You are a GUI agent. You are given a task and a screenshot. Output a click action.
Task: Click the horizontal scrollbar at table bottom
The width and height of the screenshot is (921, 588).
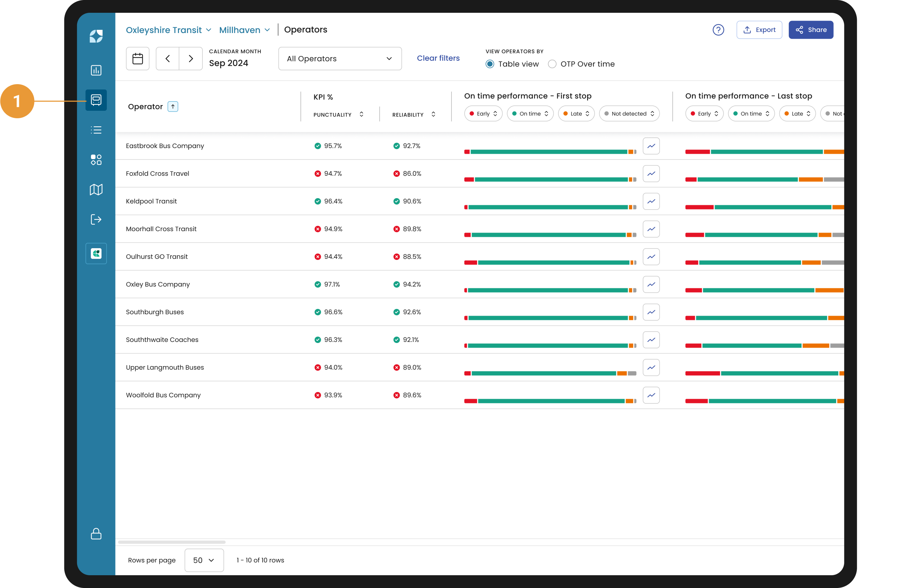coord(172,542)
